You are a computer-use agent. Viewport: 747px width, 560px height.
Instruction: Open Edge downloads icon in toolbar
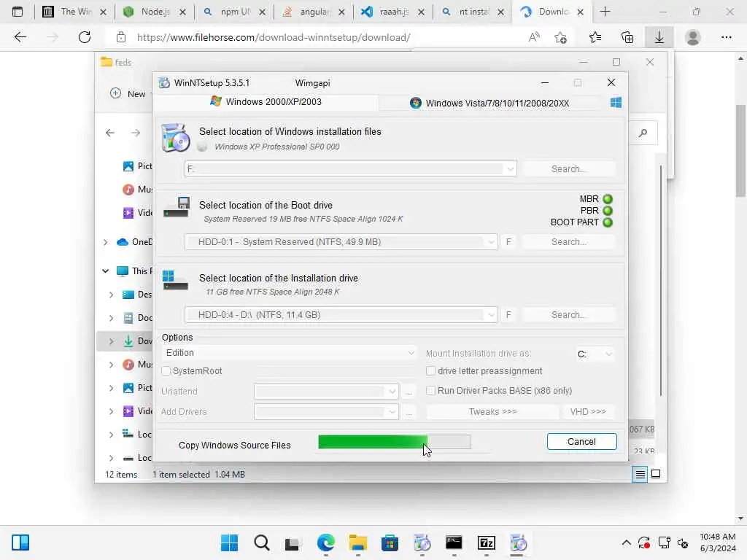(659, 37)
